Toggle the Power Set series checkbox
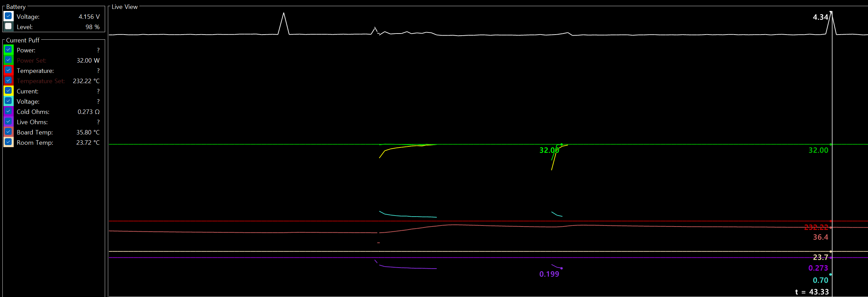 [x=9, y=60]
